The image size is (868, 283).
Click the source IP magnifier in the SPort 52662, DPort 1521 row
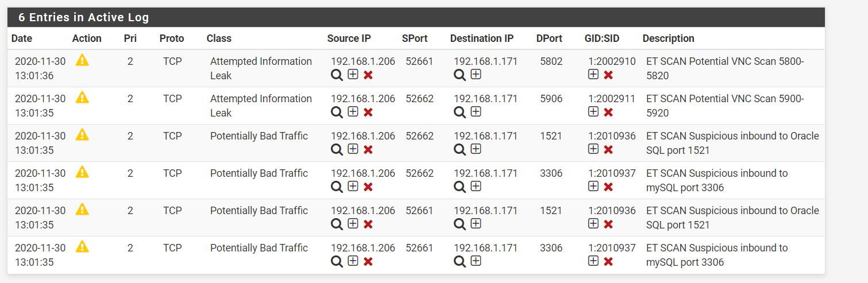tap(337, 149)
